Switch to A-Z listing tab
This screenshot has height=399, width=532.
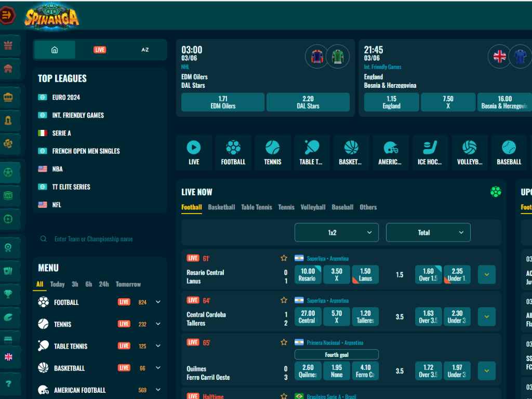coord(145,50)
